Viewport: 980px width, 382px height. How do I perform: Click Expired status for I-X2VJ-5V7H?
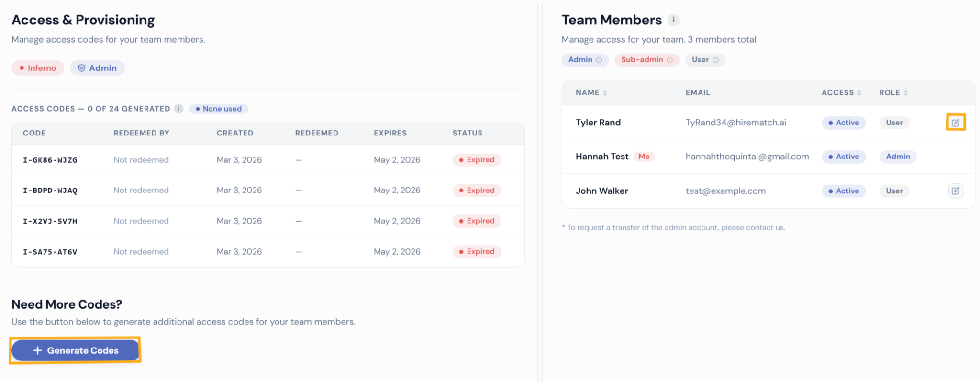pyautogui.click(x=477, y=221)
